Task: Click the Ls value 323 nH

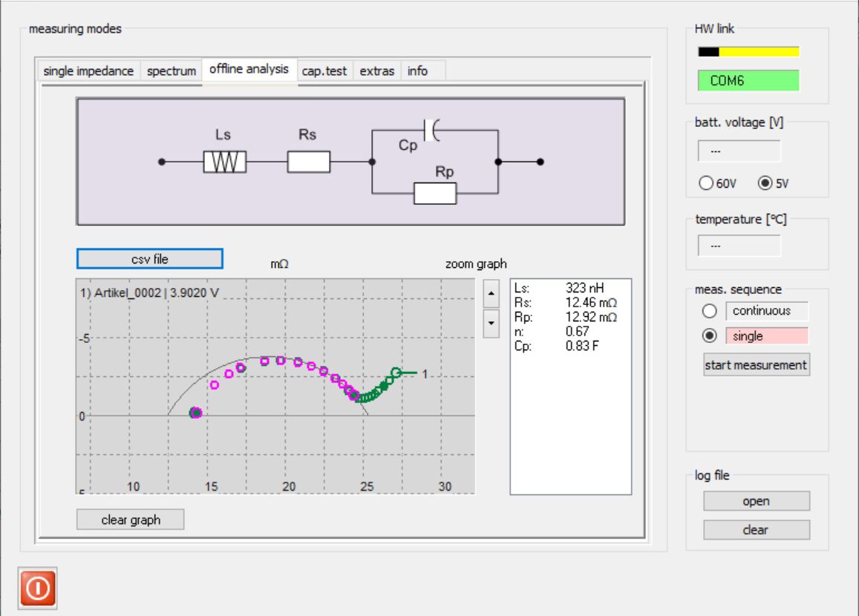Action: pyautogui.click(x=585, y=288)
